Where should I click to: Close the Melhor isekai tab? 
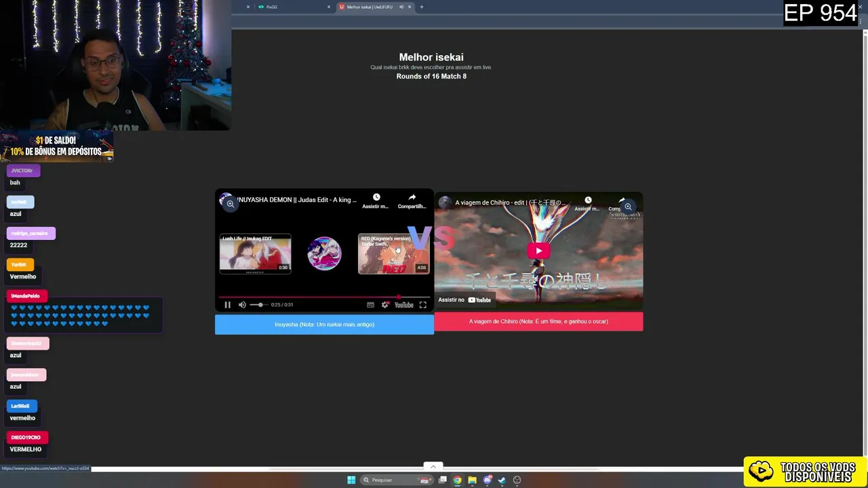[x=410, y=7]
